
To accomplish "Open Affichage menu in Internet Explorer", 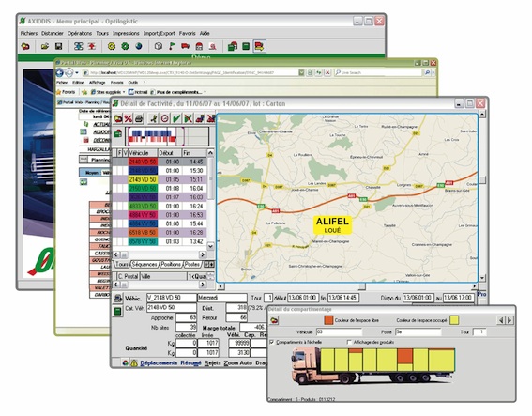I will point(97,83).
